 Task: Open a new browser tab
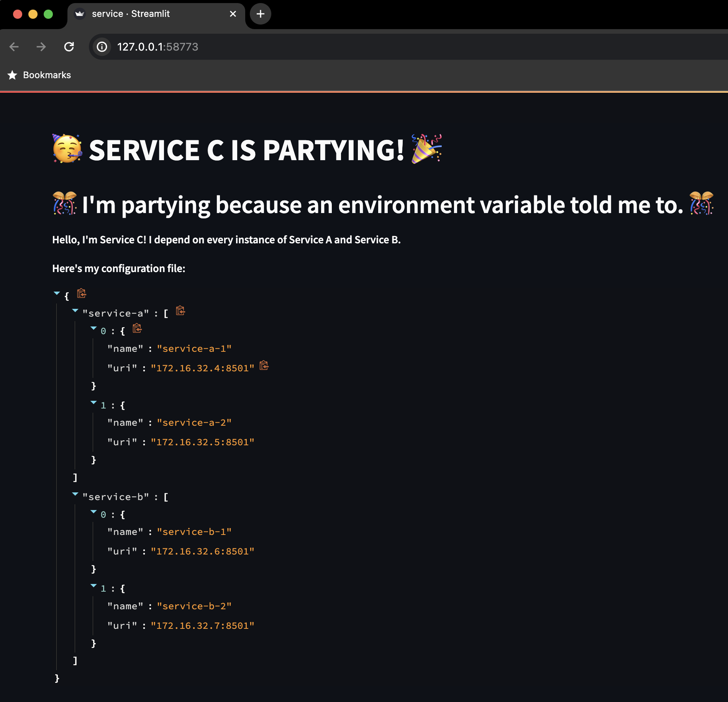260,14
